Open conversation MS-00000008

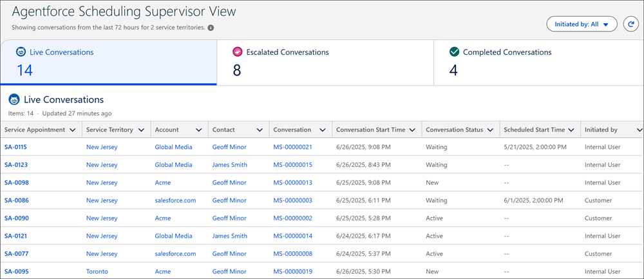pyautogui.click(x=293, y=254)
